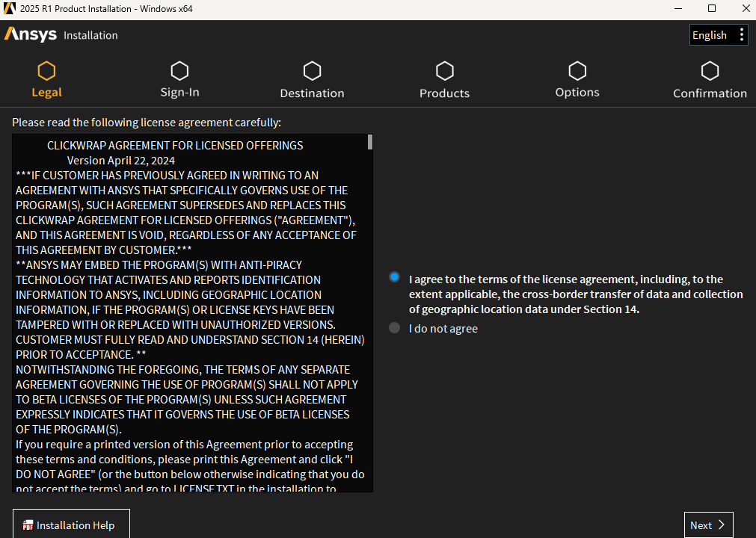The height and width of the screenshot is (538, 756).
Task: Click the Sign-In step hexagon icon
Action: [179, 71]
